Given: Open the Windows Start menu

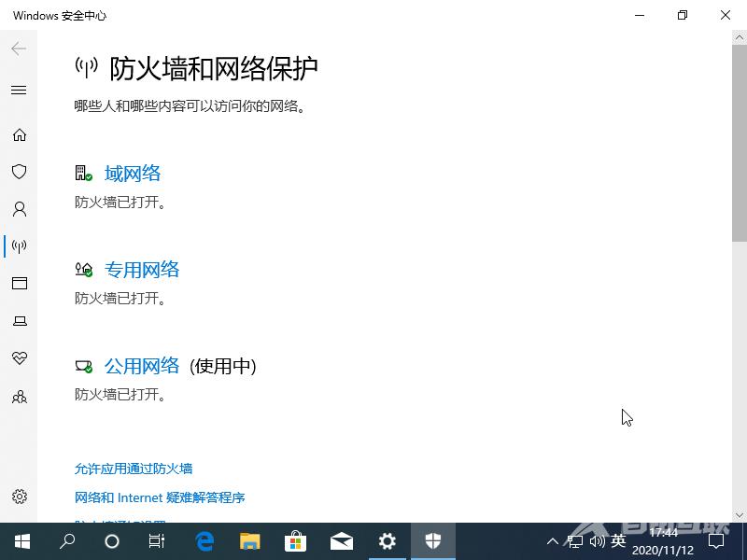Looking at the screenshot, I should pos(21,541).
